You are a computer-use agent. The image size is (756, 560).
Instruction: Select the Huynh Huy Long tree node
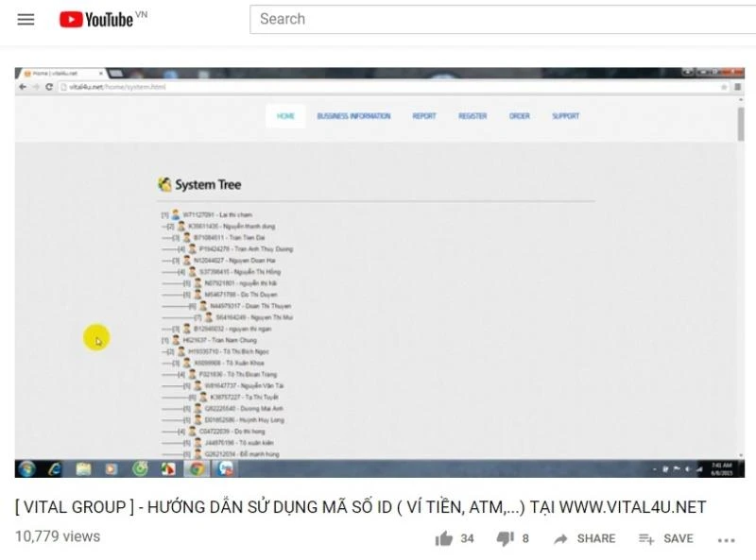point(245,420)
